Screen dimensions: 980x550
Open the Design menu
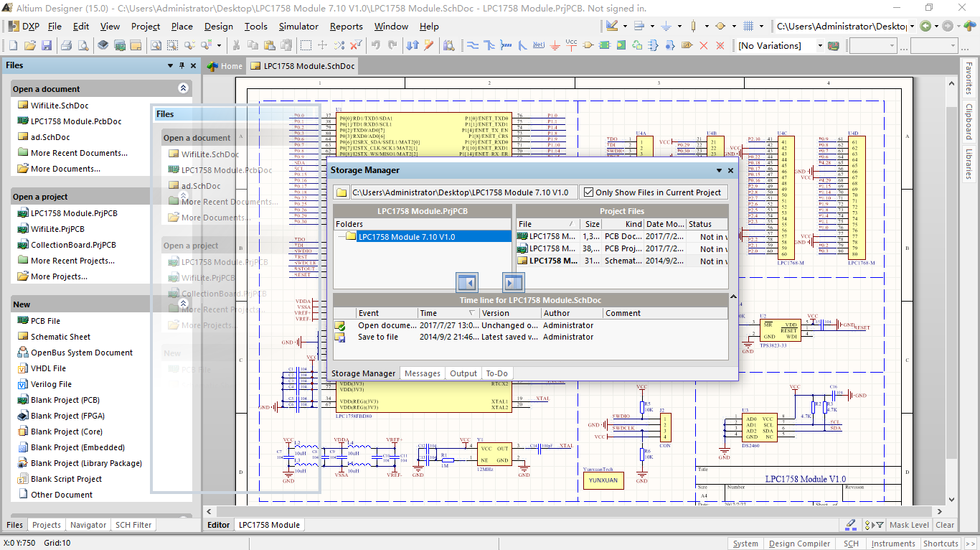point(219,27)
